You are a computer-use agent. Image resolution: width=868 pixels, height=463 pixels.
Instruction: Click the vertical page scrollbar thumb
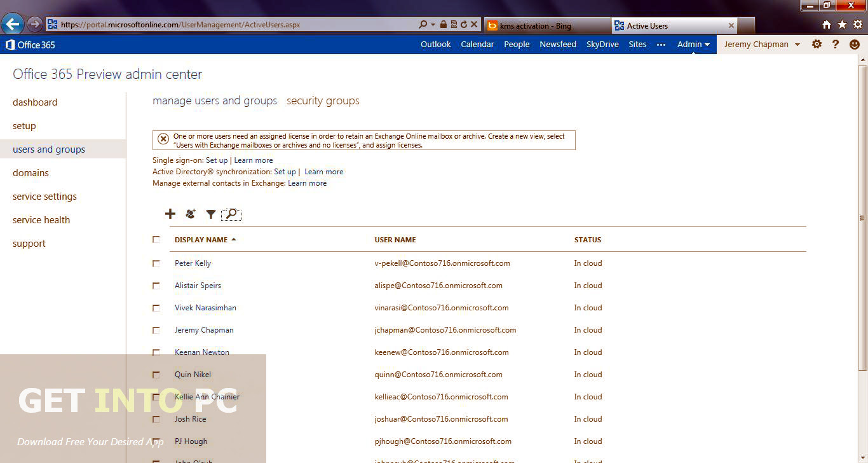pos(862,218)
